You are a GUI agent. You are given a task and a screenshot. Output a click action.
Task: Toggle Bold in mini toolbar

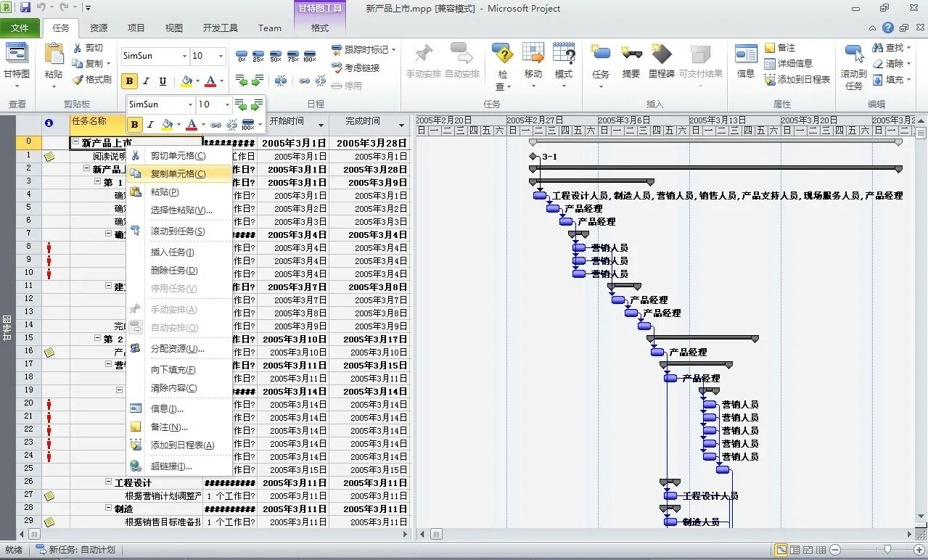(x=135, y=125)
